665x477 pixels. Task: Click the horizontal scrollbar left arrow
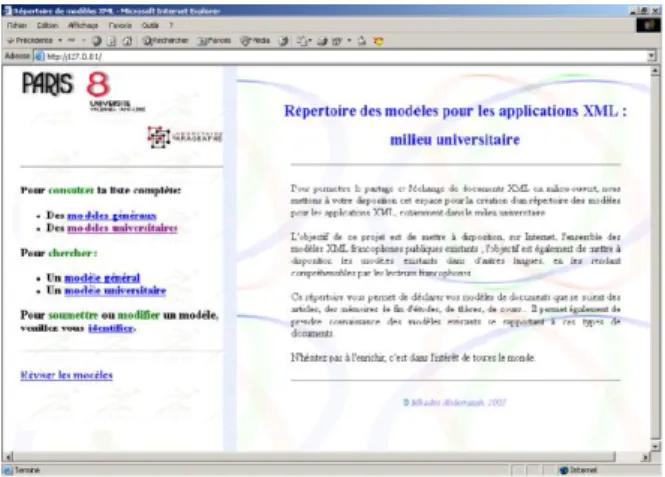(x=9, y=457)
